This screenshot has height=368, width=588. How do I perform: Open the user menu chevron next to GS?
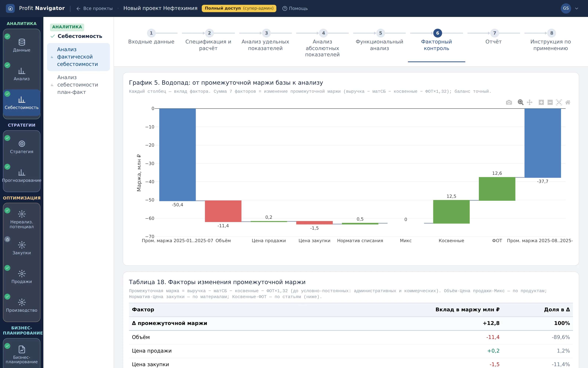click(x=577, y=8)
